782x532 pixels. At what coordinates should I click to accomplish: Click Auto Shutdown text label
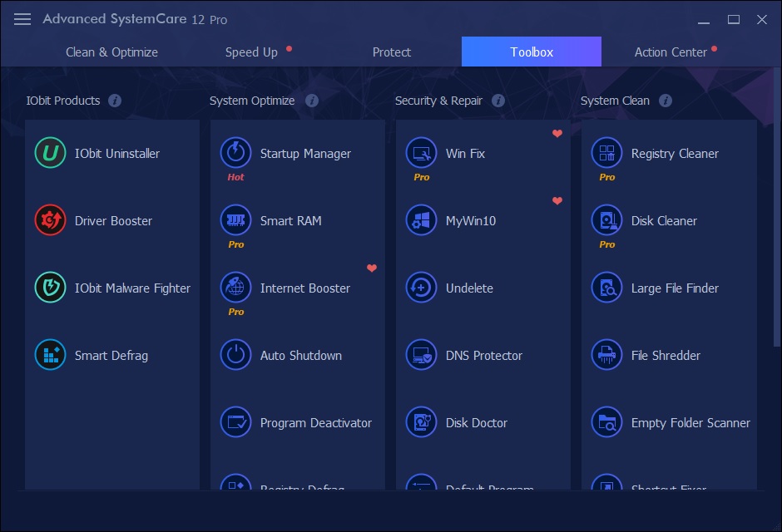click(x=300, y=355)
